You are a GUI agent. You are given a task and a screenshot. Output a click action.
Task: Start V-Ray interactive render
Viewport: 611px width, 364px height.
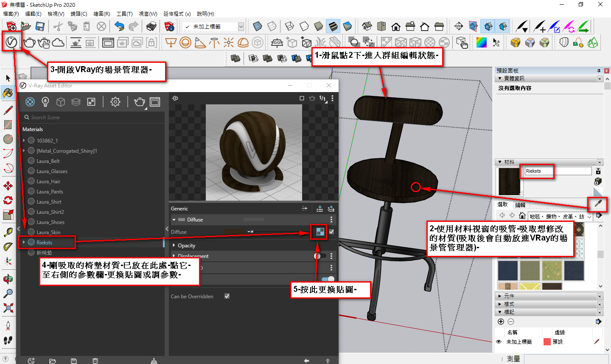pyautogui.click(x=44, y=42)
